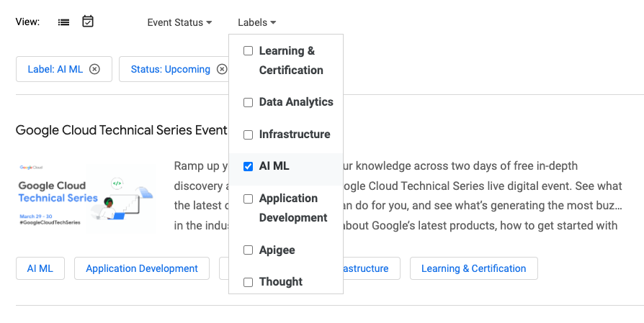Uncheck the AI ML checkbox
The image size is (644, 323).
[x=248, y=166]
